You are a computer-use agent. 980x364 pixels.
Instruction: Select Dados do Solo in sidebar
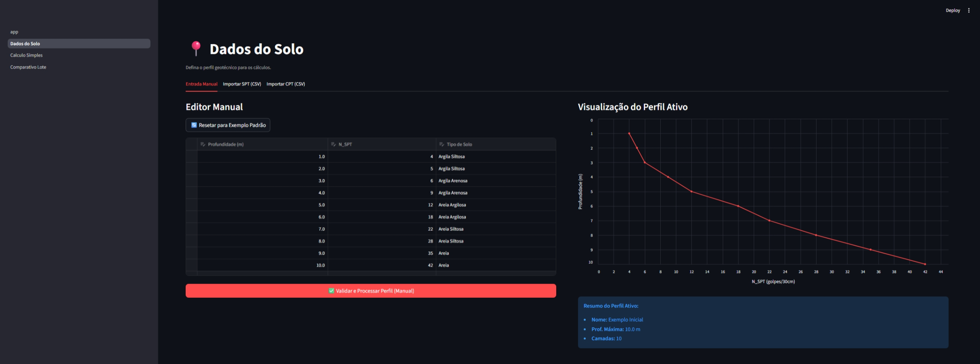point(79,44)
